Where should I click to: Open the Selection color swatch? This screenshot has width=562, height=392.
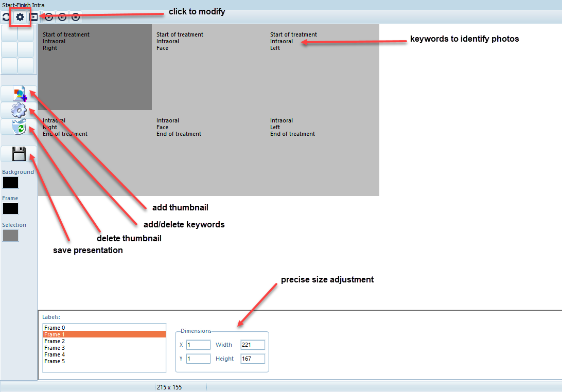pyautogui.click(x=10, y=235)
